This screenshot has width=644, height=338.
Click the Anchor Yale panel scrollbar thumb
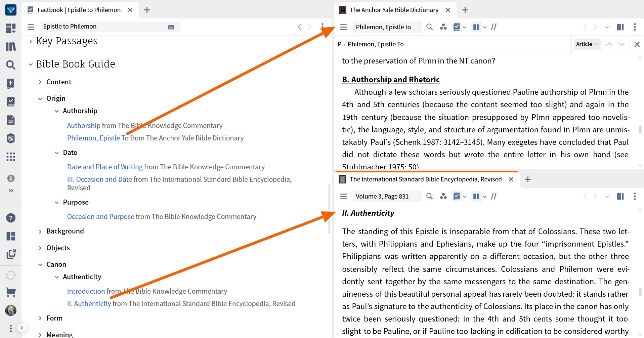pyautogui.click(x=640, y=129)
